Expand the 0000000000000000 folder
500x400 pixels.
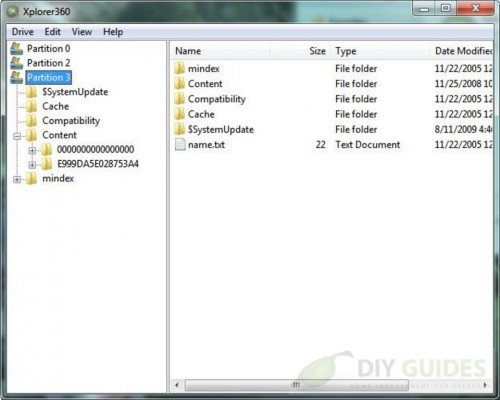[32, 151]
